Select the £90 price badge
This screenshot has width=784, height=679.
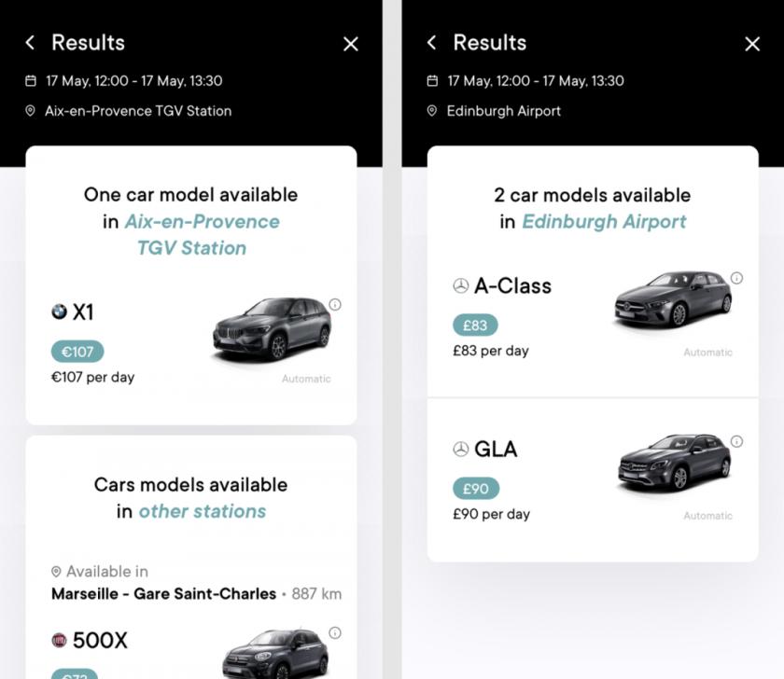(x=476, y=489)
